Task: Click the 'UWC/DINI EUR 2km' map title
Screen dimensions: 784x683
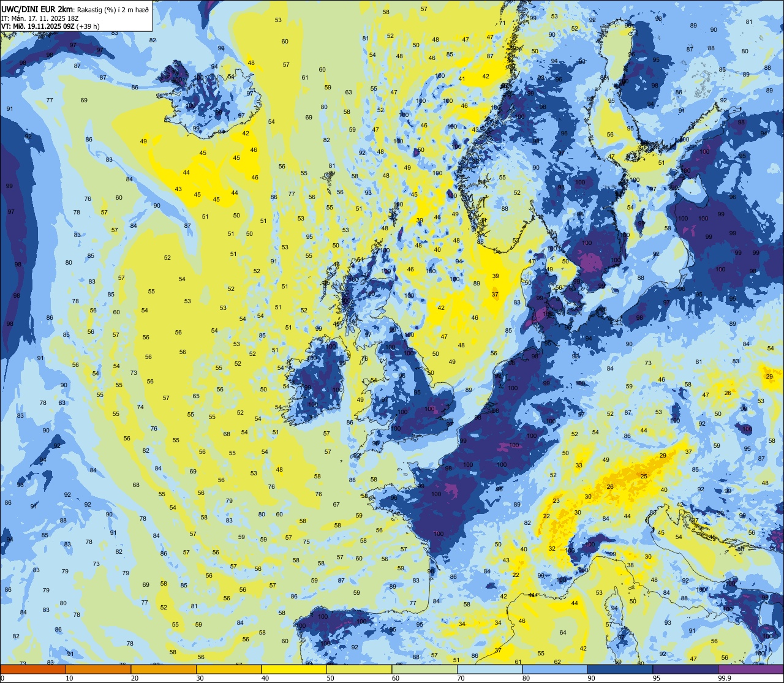Action: pos(37,9)
